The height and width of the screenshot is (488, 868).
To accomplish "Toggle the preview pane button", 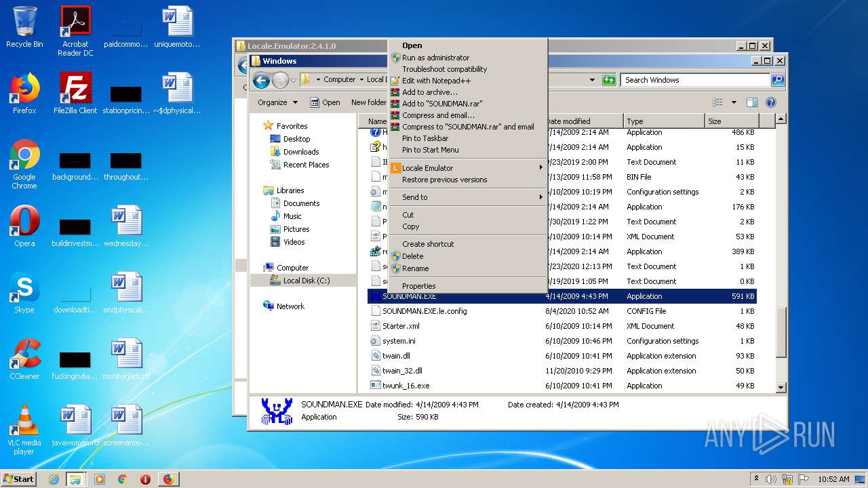I will pyautogui.click(x=751, y=102).
